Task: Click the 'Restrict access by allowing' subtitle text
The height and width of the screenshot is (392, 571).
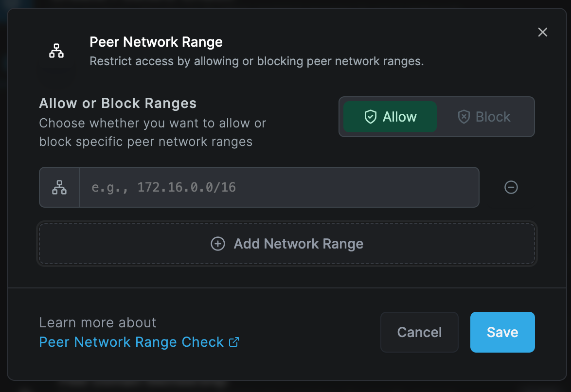Action: 257,61
